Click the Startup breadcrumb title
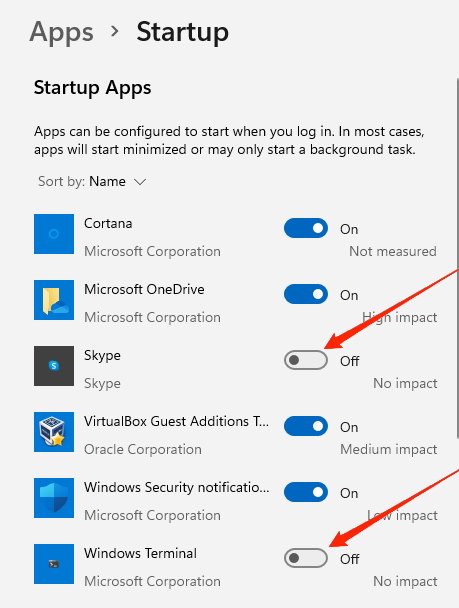Image resolution: width=459 pixels, height=608 pixels. [x=182, y=32]
